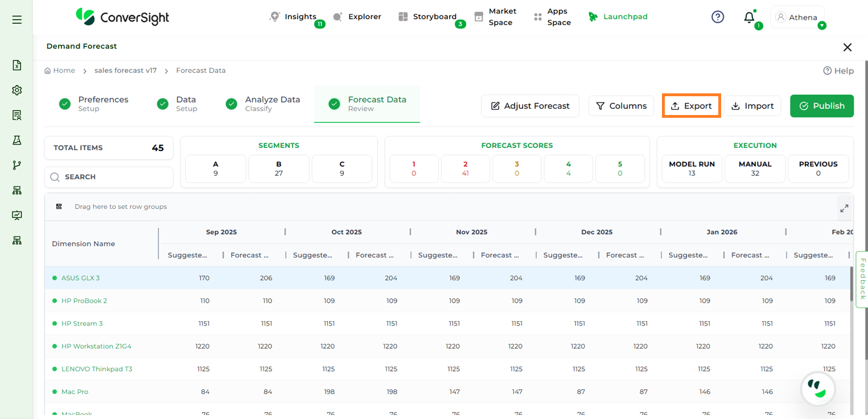Open the hamburger menu in the sidebar
The image size is (868, 419).
17,20
